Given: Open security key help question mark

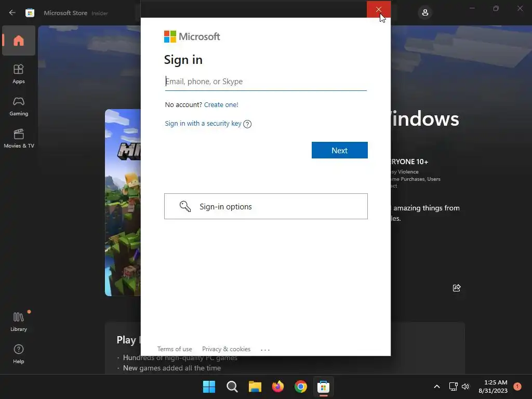Looking at the screenshot, I should pyautogui.click(x=247, y=124).
